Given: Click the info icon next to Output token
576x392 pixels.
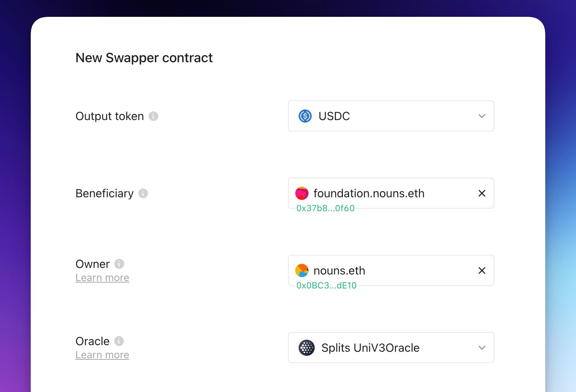Looking at the screenshot, I should tap(153, 116).
